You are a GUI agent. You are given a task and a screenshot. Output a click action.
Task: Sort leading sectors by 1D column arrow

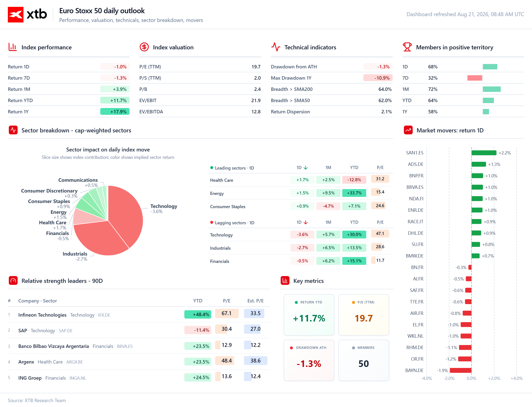[x=306, y=168]
